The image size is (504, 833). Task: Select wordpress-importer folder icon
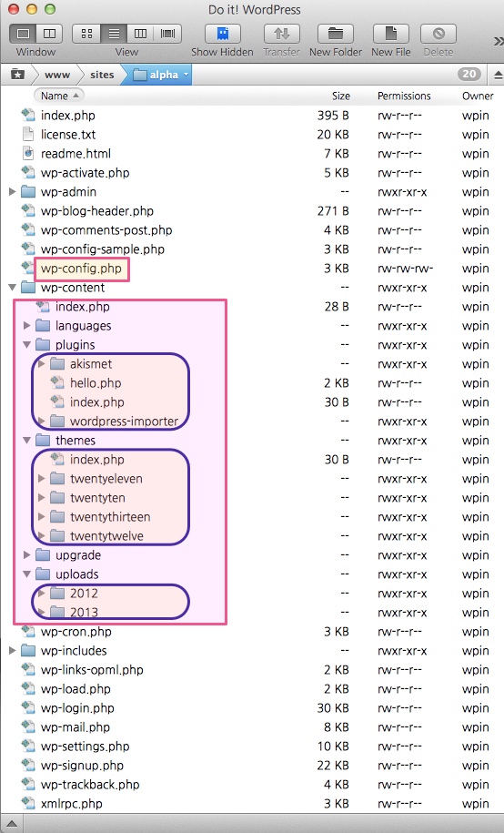(56, 422)
